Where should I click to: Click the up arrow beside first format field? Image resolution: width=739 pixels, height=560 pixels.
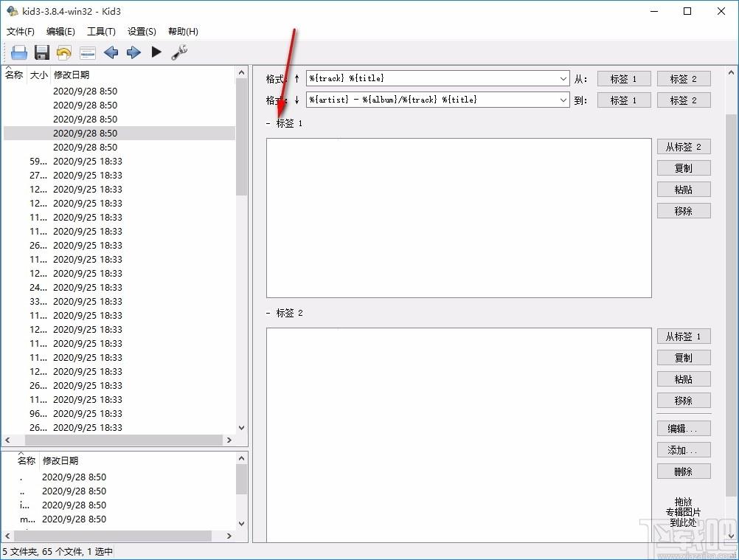coord(297,79)
